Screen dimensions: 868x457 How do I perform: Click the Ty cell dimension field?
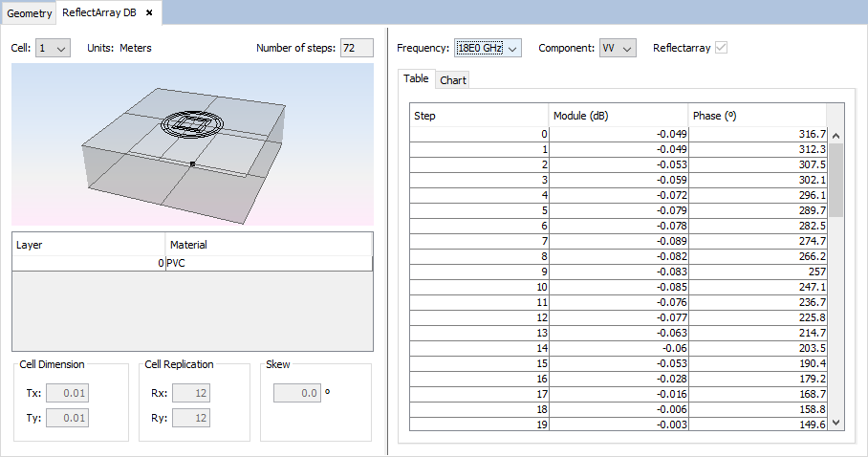coord(68,418)
